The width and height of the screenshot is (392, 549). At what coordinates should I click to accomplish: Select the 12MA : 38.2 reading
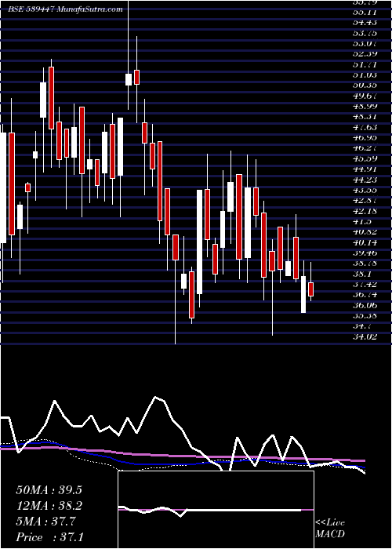(51, 506)
